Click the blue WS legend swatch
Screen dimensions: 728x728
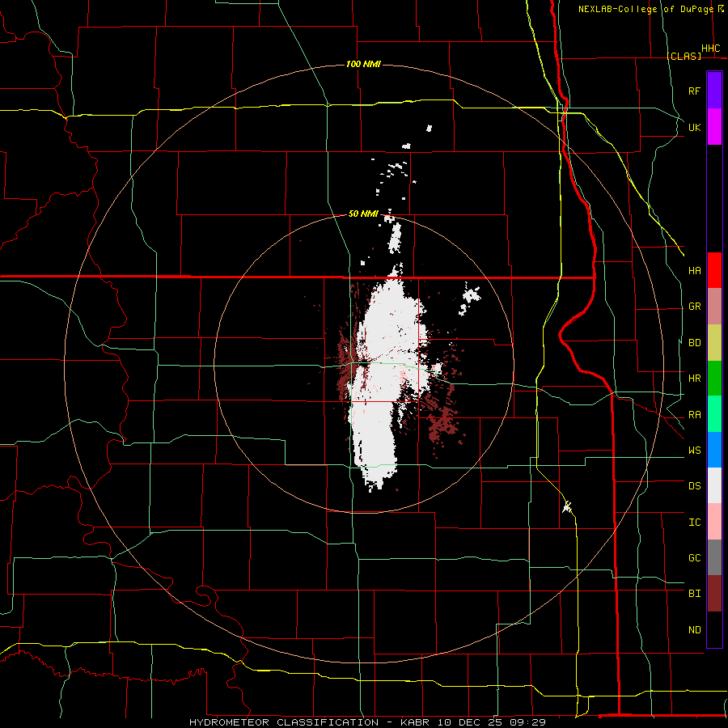[x=714, y=450]
